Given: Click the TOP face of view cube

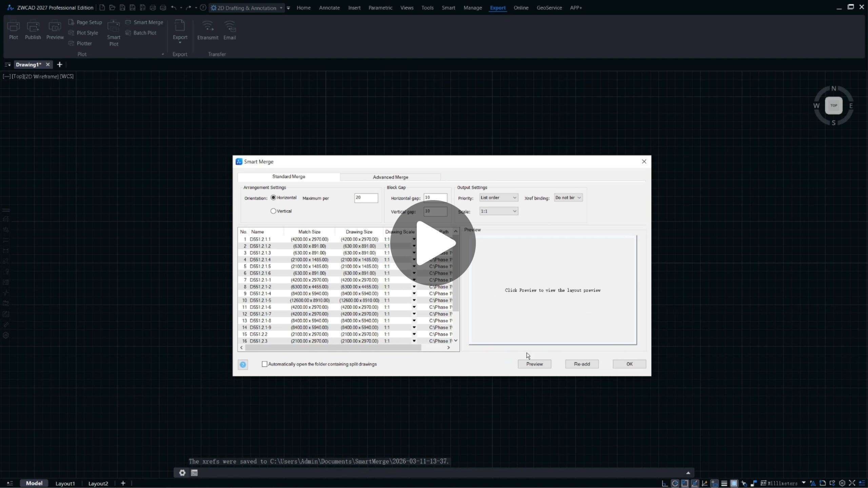Looking at the screenshot, I should point(833,105).
